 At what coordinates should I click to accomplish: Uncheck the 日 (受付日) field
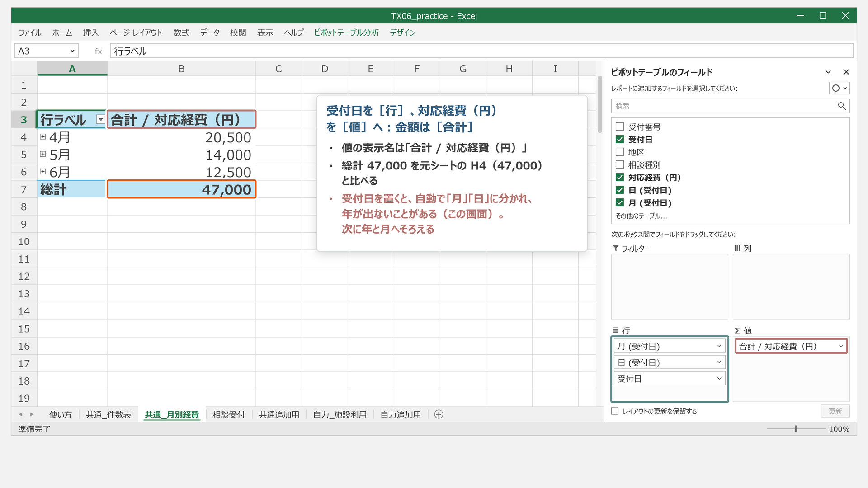(620, 190)
